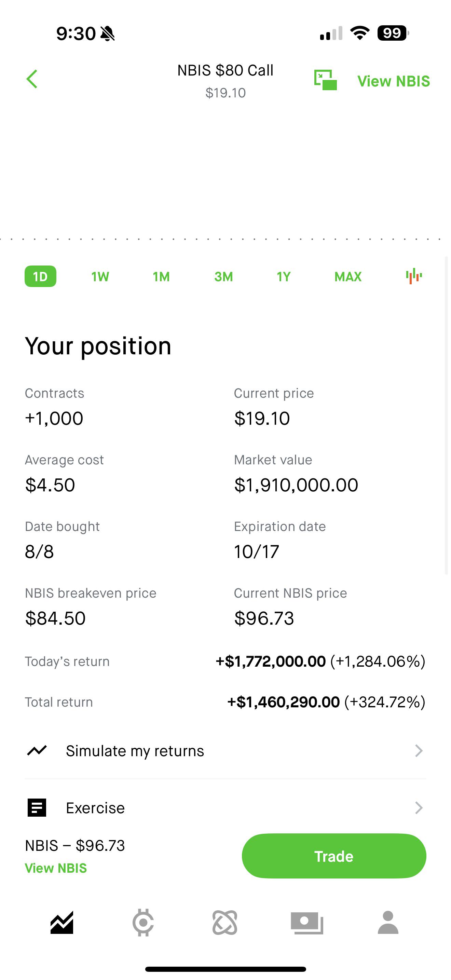Select the 1W time range
Viewport: 451px width, 980px height.
100,276
